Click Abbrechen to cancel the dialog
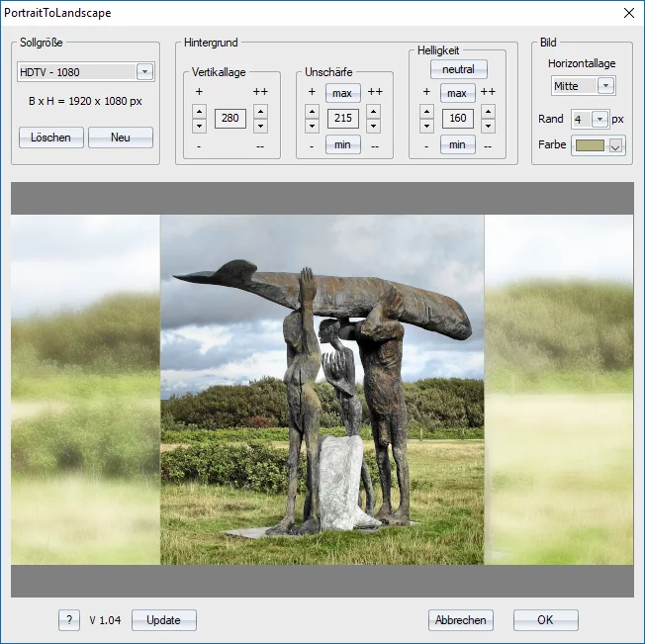Image resolution: width=645 pixels, height=644 pixels. [460, 620]
